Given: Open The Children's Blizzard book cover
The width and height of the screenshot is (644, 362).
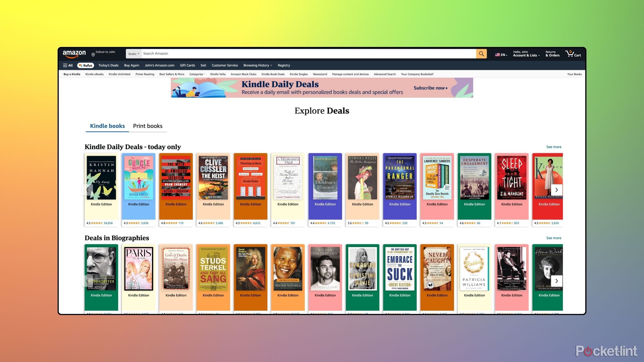Looking at the screenshot, I should coord(325,178).
